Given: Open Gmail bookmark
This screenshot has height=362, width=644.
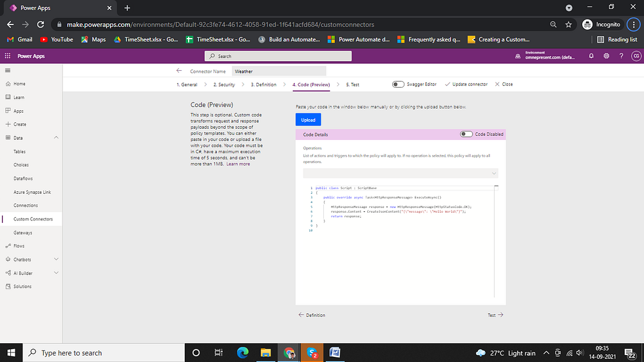Looking at the screenshot, I should coord(19,39).
